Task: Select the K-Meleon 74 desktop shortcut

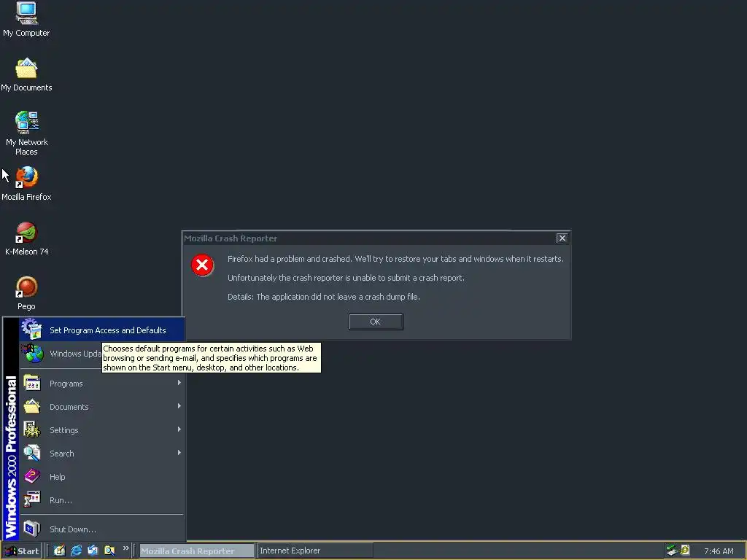Action: [26, 238]
